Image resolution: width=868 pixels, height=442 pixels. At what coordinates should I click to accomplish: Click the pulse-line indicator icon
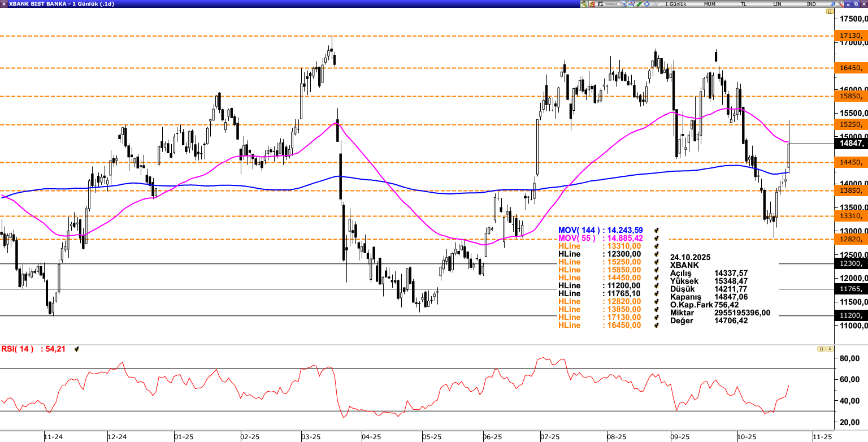click(654, 4)
